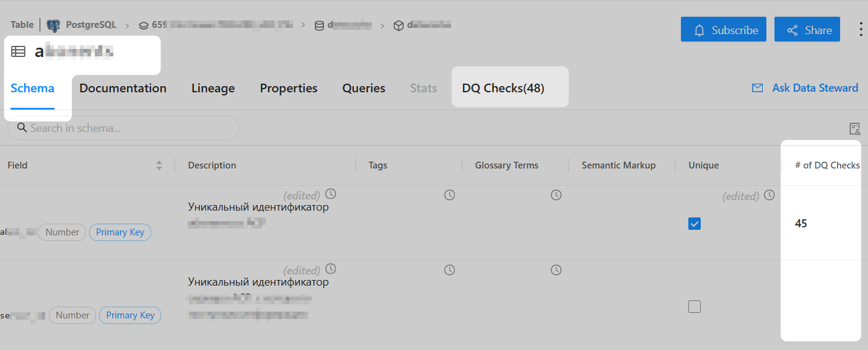Click the history clock icon in first Tags cell
Viewport: 868px width, 350px height.
pyautogui.click(x=450, y=195)
